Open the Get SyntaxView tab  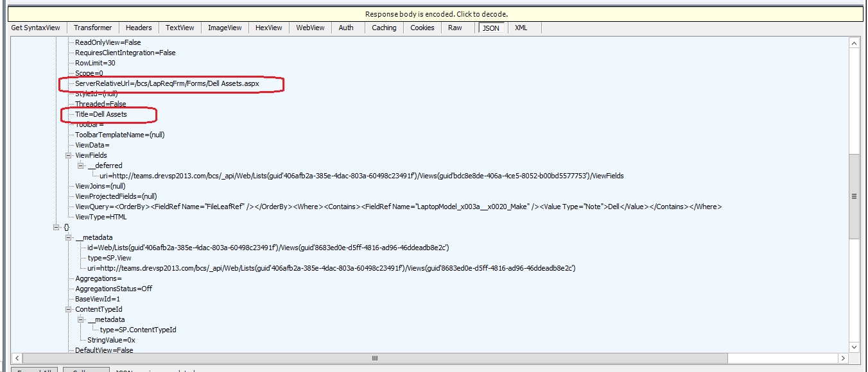click(35, 28)
